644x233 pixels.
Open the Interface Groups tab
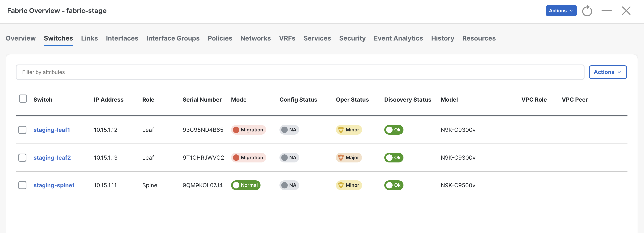173,38
